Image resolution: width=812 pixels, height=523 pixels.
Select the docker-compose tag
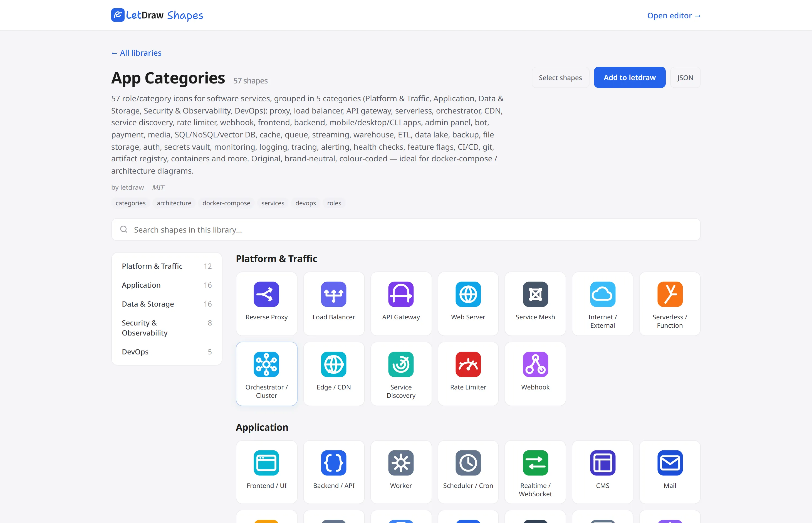click(x=226, y=203)
